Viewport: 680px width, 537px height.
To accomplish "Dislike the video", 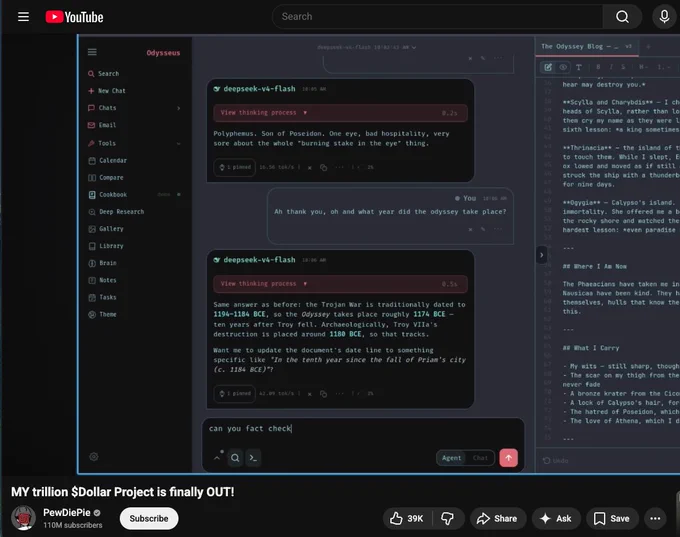I will [448, 518].
